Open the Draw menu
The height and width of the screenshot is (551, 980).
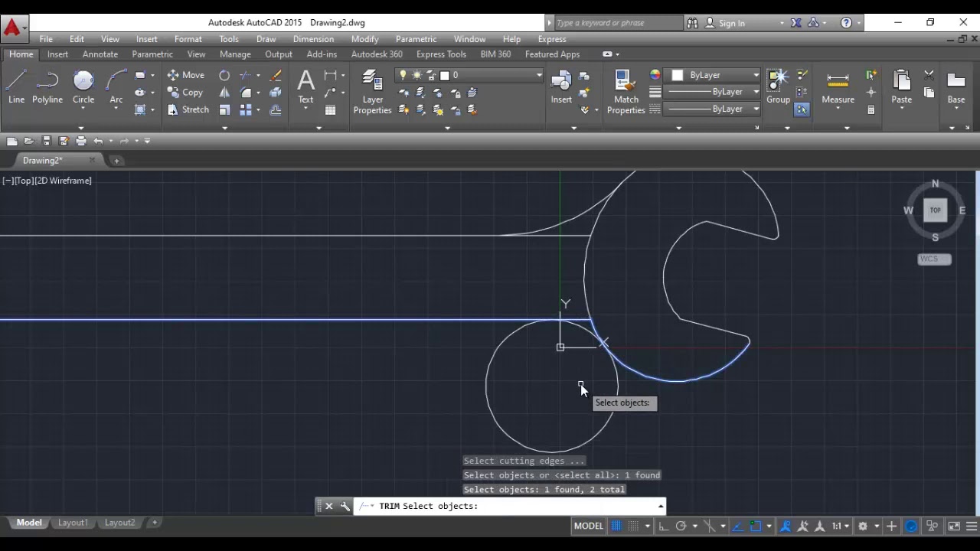tap(266, 39)
